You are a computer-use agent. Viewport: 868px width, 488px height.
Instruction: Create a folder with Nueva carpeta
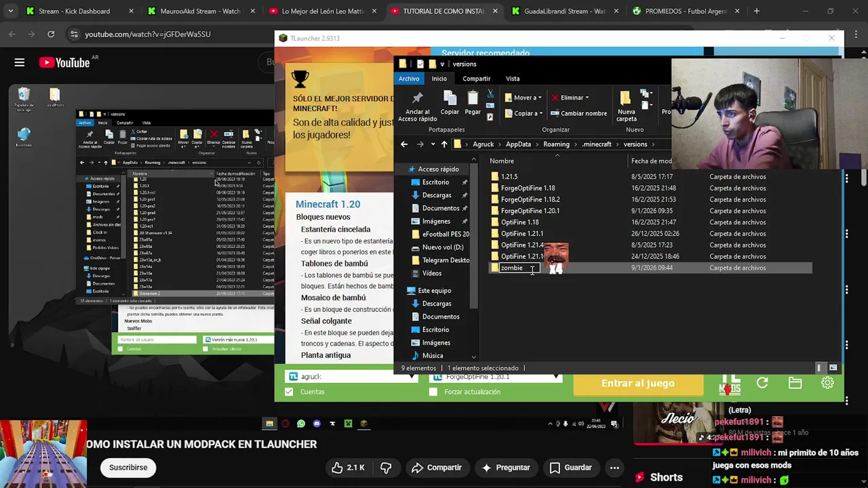pyautogui.click(x=626, y=106)
